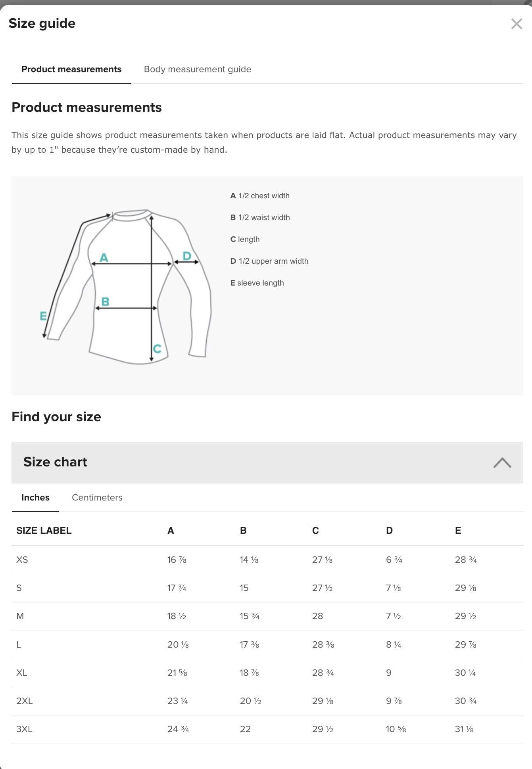Click the SIZE LABEL column header
This screenshot has width=532, height=769.
pyautogui.click(x=44, y=530)
